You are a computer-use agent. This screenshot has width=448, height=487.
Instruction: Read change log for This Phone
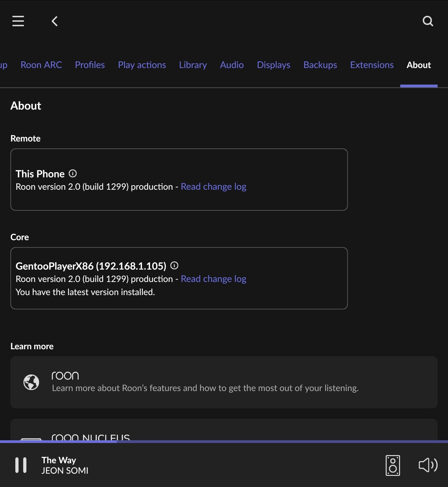(x=214, y=187)
